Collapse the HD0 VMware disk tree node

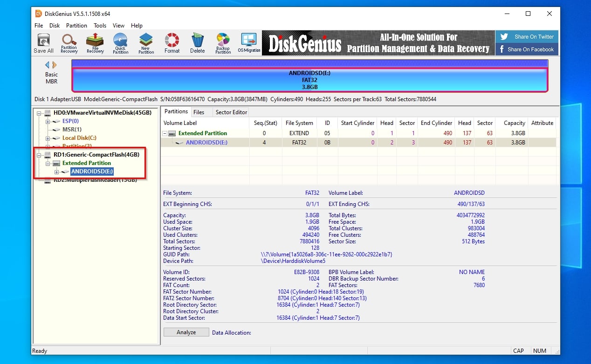(x=39, y=113)
